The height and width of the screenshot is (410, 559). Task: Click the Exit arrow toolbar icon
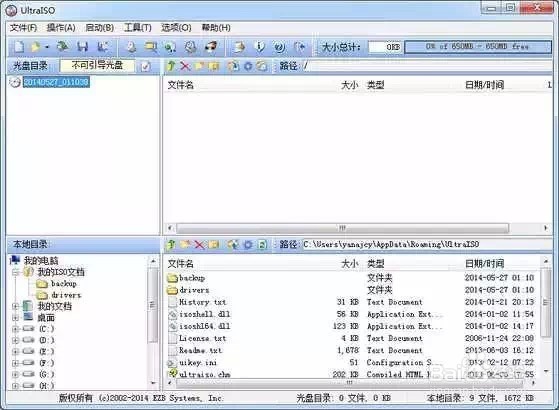[300, 47]
